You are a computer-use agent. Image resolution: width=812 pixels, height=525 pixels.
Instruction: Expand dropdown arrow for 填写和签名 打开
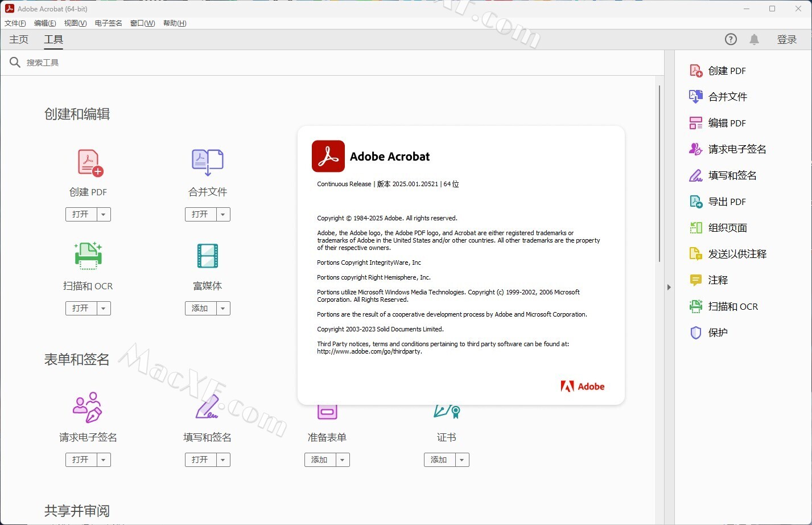tap(223, 460)
